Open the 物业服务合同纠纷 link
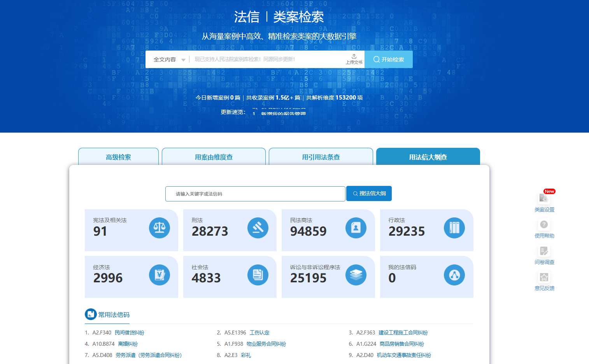589x364 pixels. (x=266, y=344)
